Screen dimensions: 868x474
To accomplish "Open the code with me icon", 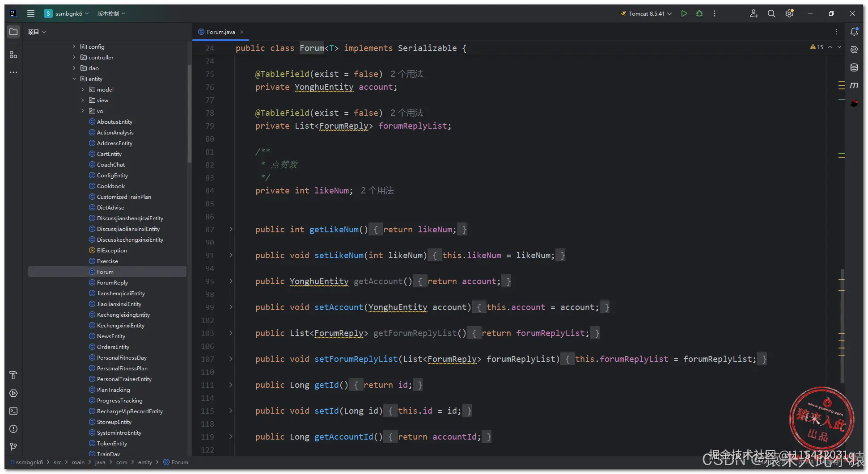I will (x=754, y=13).
